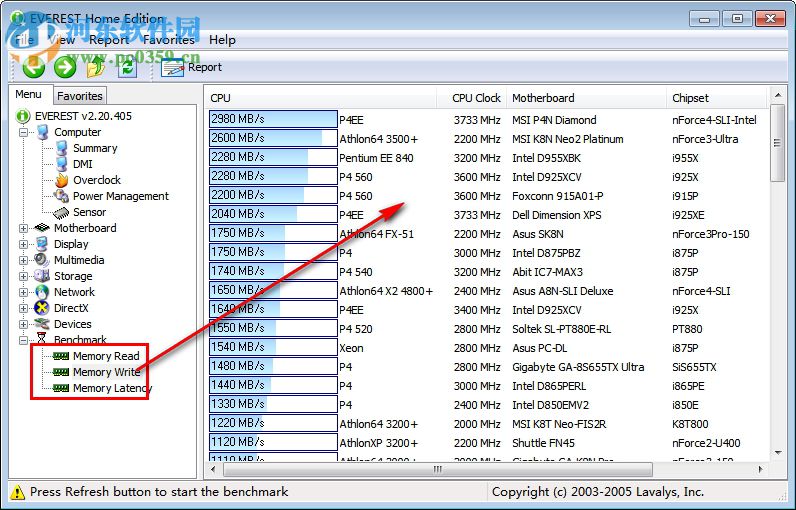Switch to the Favorites tab
This screenshot has height=510, width=796.
(79, 96)
